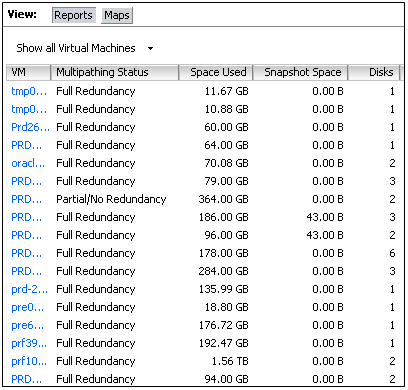The image size is (408, 390).
Task: Select the 364.00 GB space used value
Action: pos(224,199)
